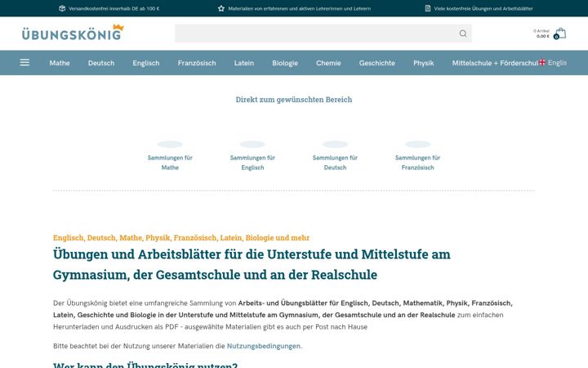
Task: Click the worksheet document icon in top bar
Action: coord(427,8)
